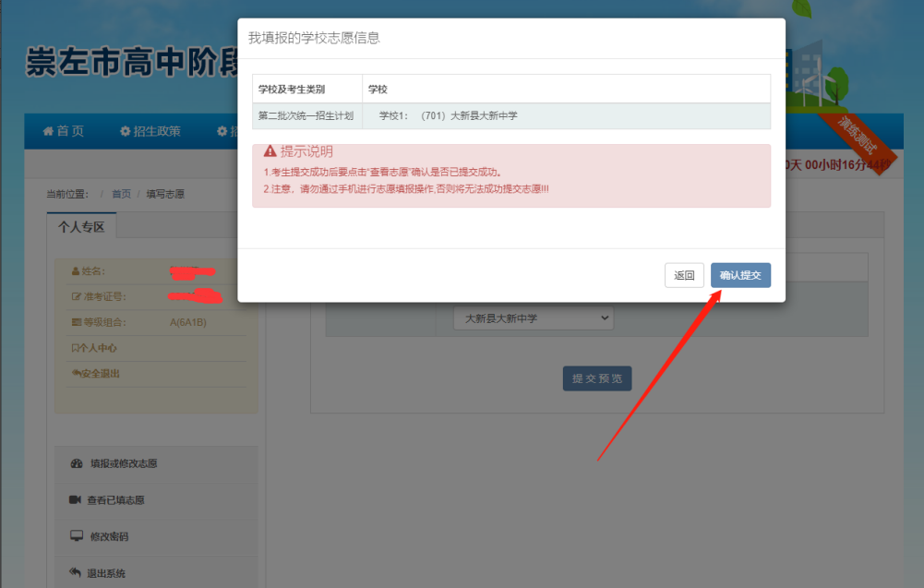Click the 提交预览 button
924x588 pixels.
[597, 378]
